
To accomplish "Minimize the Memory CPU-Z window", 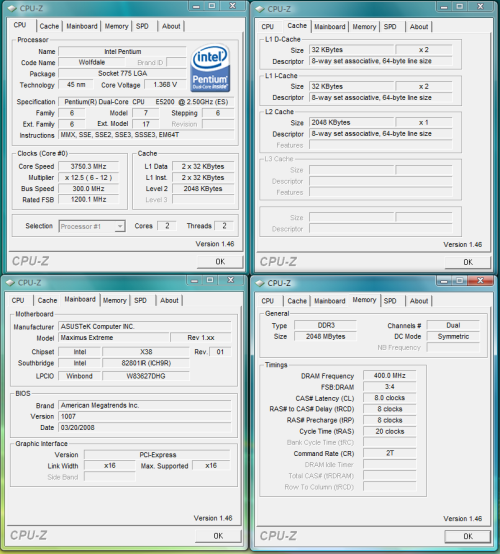I will tap(444, 281).
